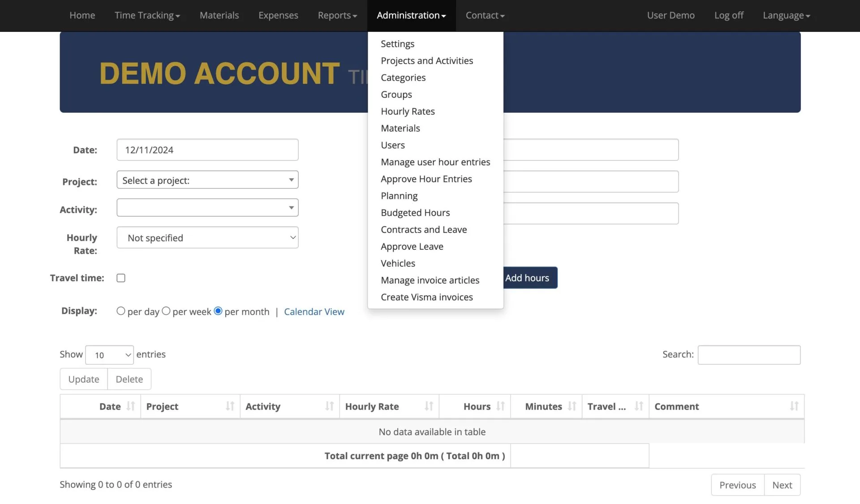Open the Calendar View link
This screenshot has height=504, width=860.
[x=314, y=312]
